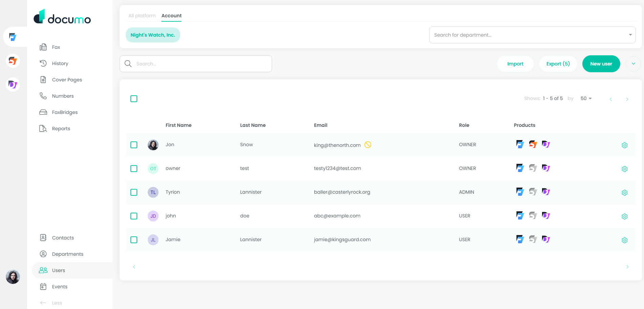644x309 pixels.
Task: Navigate to Numbers in the sidebar
Action: (63, 96)
